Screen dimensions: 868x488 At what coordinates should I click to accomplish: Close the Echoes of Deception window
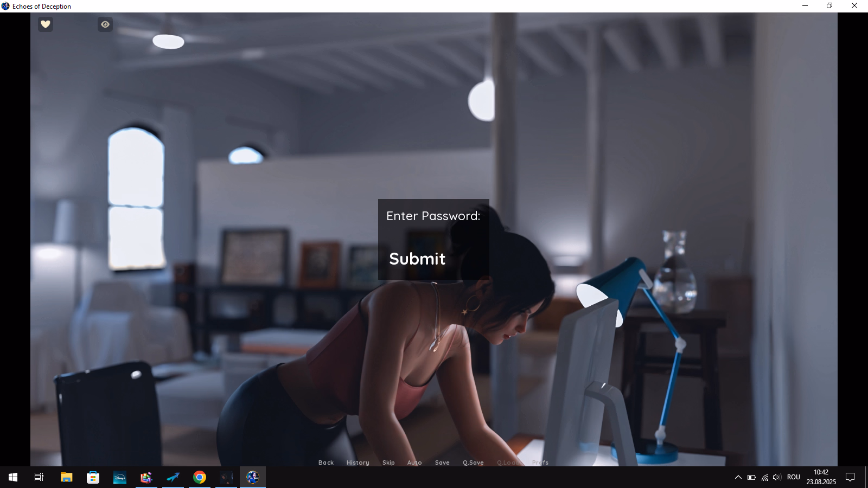(854, 6)
